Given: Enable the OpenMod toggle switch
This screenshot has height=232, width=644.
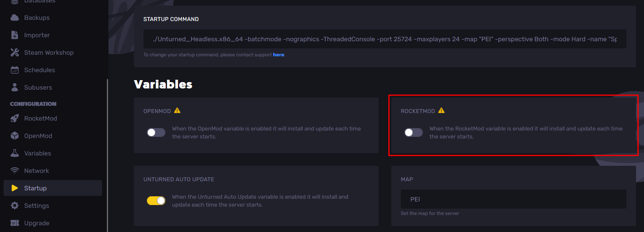Looking at the screenshot, I should pos(156,132).
